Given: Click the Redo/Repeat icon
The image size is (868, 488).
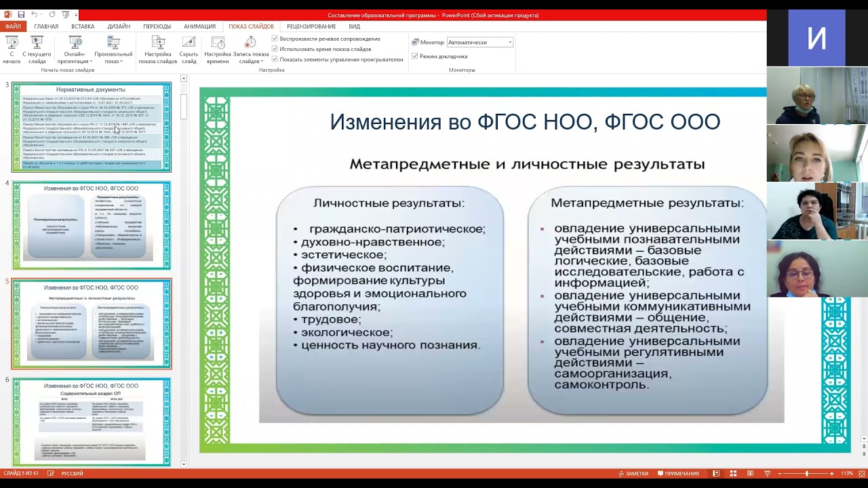Looking at the screenshot, I should coord(52,15).
